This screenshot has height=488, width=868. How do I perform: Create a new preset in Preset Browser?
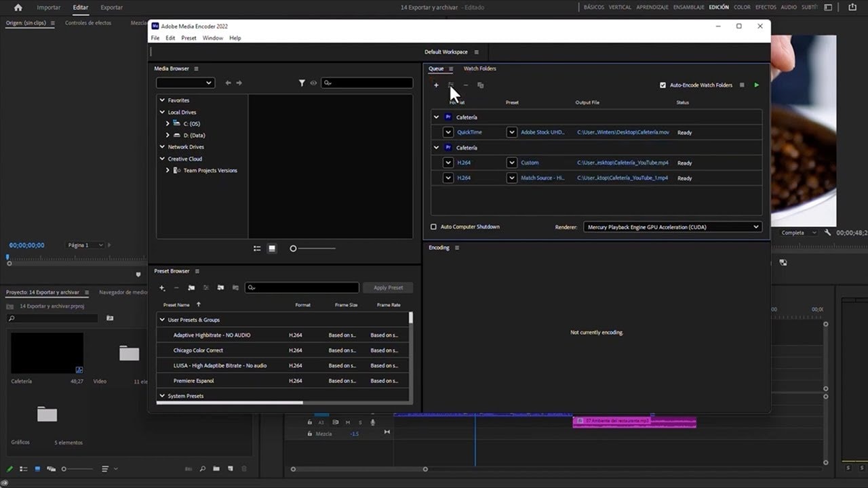coord(162,287)
